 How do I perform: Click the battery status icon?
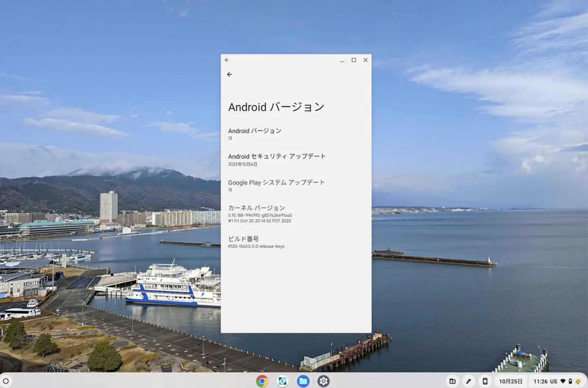coord(570,381)
